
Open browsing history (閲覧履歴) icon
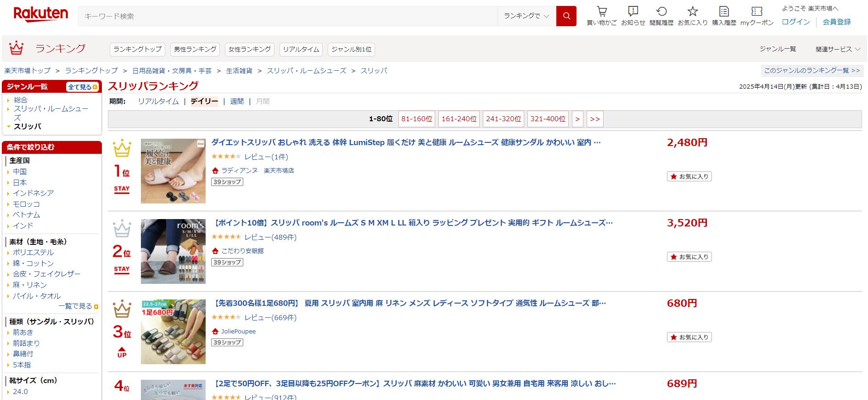point(661,16)
